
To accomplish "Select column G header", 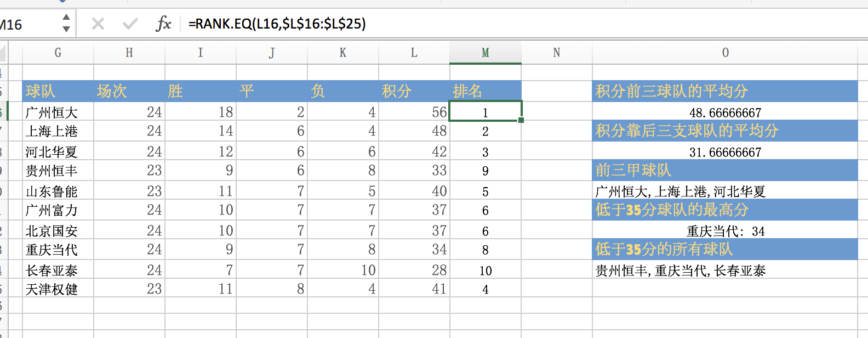I will click(58, 53).
